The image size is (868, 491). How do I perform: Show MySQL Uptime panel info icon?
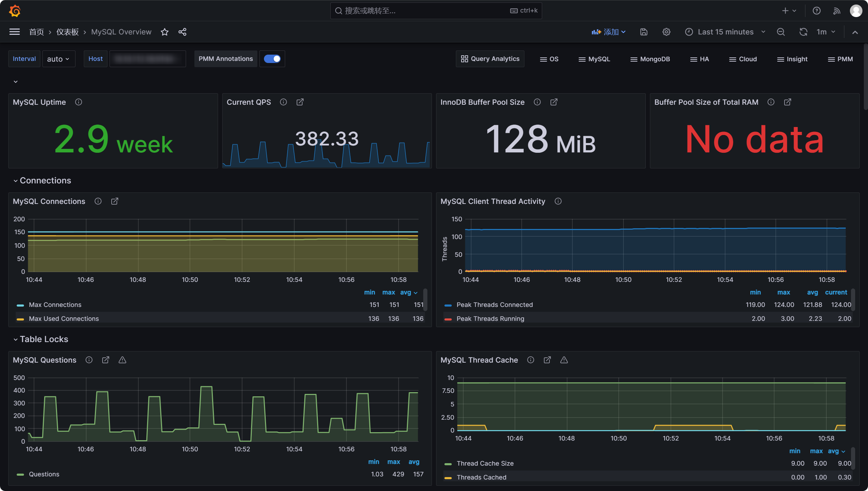pyautogui.click(x=79, y=102)
